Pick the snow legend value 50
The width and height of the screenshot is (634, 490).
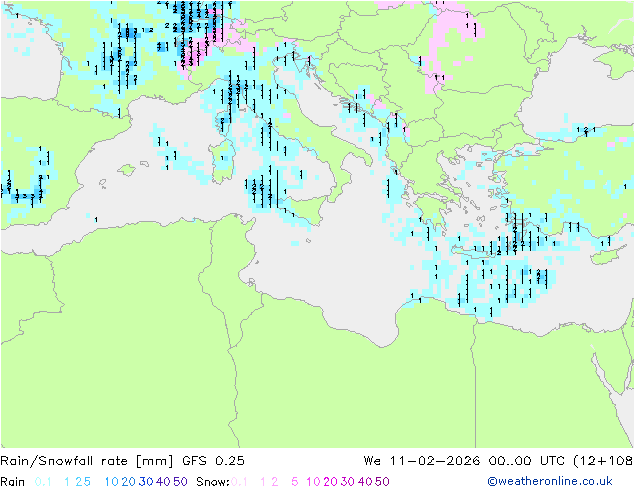tap(383, 482)
